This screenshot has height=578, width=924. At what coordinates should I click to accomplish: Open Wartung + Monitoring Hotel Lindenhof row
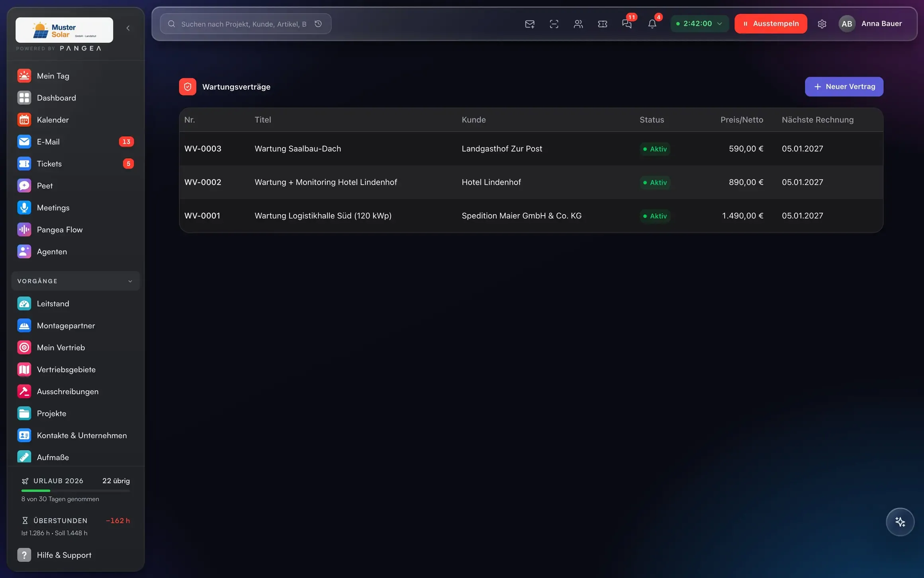pyautogui.click(x=531, y=182)
